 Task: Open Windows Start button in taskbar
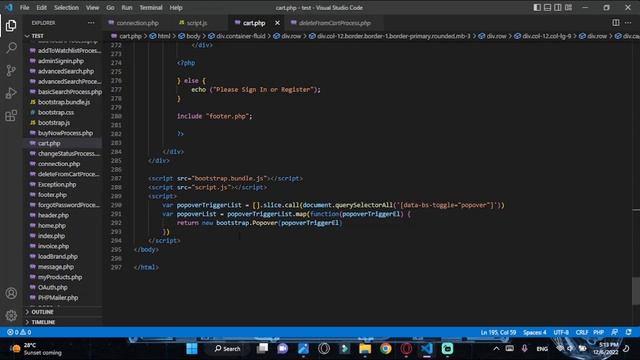tap(191, 349)
